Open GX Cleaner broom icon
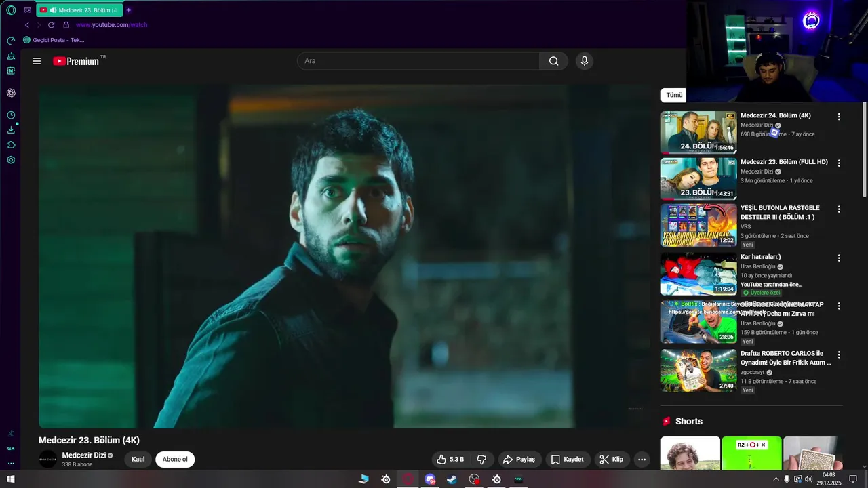The height and width of the screenshot is (488, 868). [11, 56]
